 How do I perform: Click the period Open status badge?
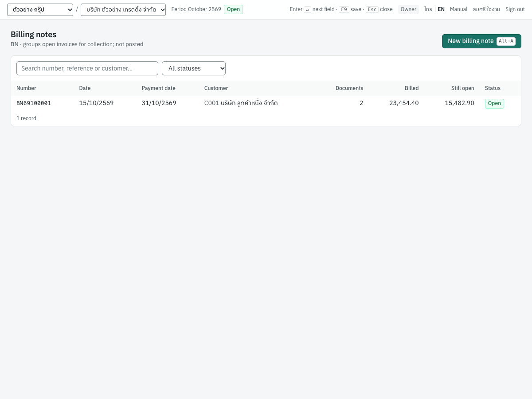(x=233, y=9)
